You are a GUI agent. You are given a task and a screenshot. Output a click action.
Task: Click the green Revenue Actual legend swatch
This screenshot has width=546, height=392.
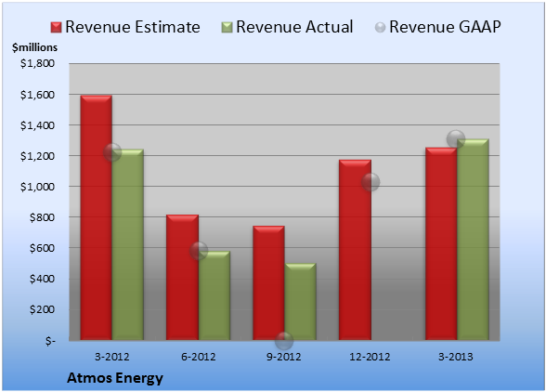[227, 28]
